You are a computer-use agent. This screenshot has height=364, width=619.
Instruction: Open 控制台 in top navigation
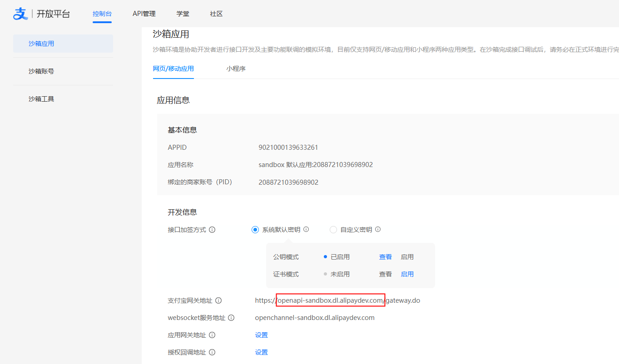click(x=102, y=14)
